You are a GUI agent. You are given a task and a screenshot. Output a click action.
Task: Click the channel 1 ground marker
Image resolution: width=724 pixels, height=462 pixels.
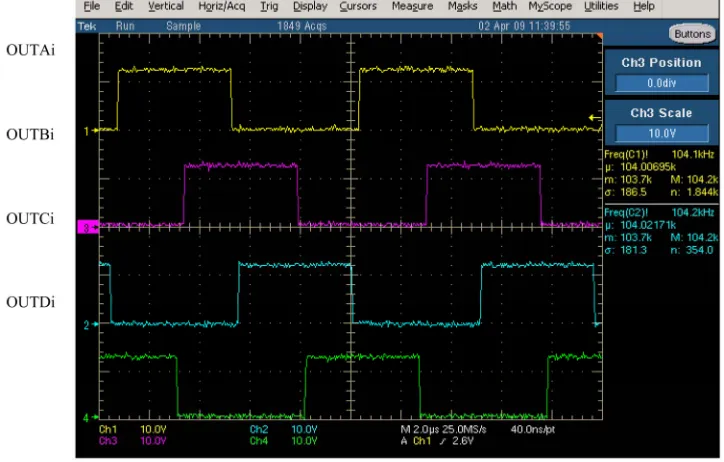pyautogui.click(x=91, y=131)
